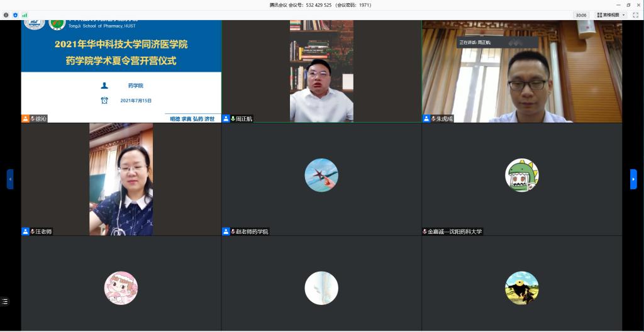Click 朱虎成's muted microphone icon
Image resolution: width=644 pixels, height=332 pixels.
[433, 118]
